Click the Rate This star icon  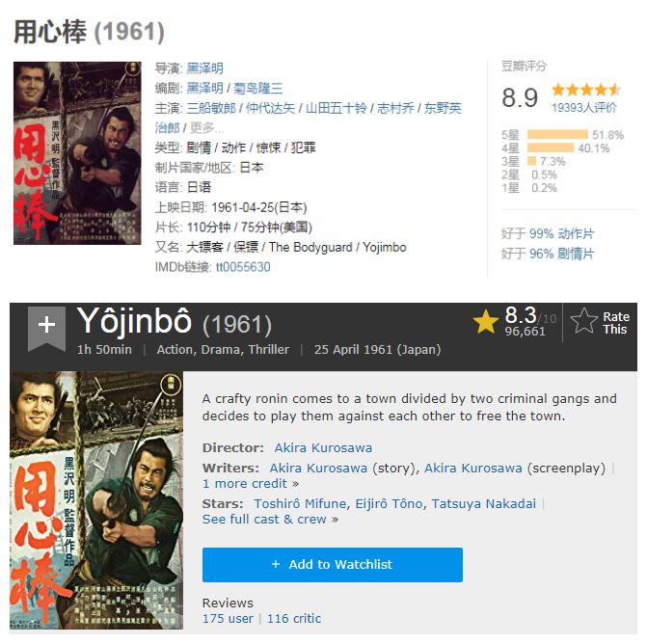point(584,321)
